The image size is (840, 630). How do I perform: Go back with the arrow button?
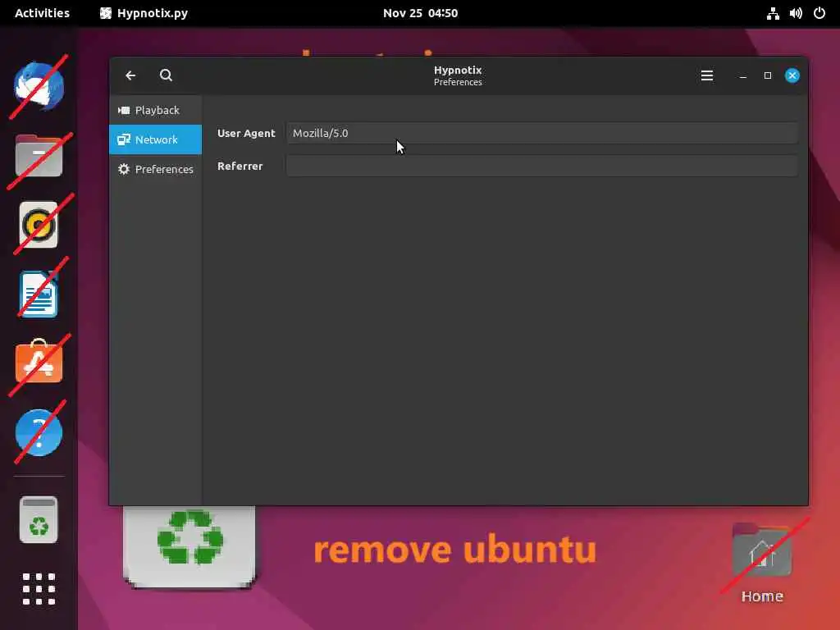130,75
